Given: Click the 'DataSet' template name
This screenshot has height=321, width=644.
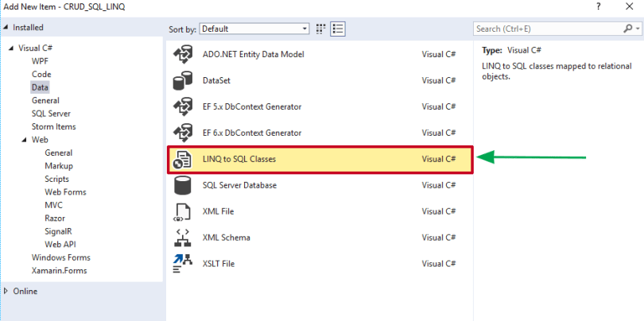Looking at the screenshot, I should coord(216,80).
